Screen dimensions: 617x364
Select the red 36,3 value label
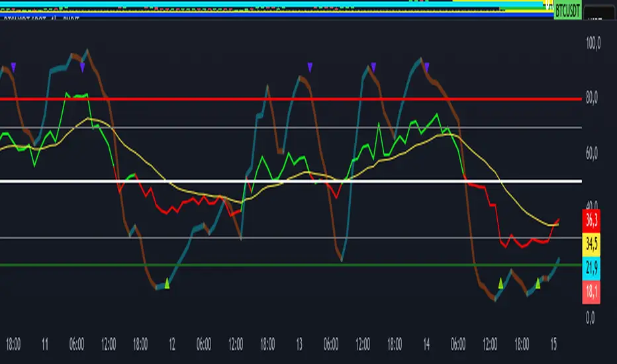pyautogui.click(x=591, y=220)
